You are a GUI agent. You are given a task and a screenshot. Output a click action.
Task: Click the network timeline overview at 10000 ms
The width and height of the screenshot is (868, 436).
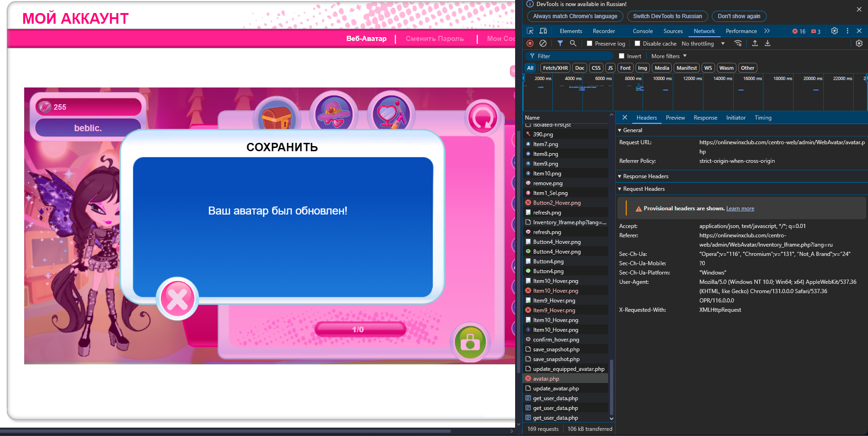click(663, 79)
